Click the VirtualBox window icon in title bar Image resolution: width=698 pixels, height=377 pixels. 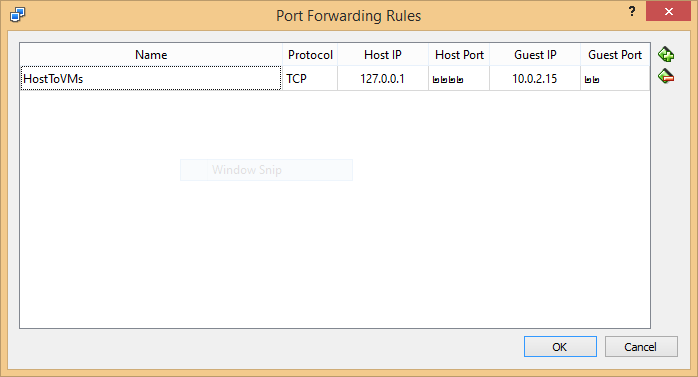point(17,15)
